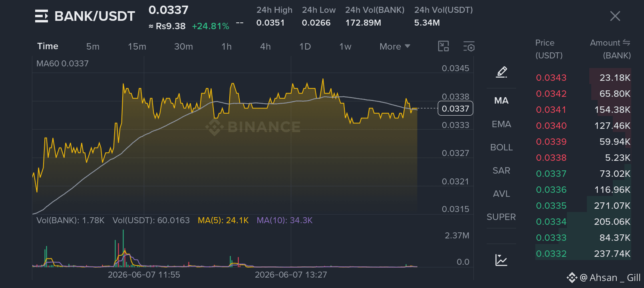Screen dimensions: 644x288
Task: Switch to the Time chart view
Action: point(48,46)
